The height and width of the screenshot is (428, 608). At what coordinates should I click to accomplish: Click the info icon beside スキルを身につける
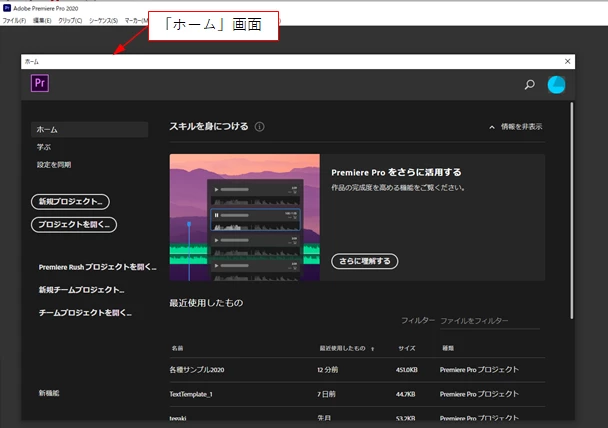click(x=259, y=127)
